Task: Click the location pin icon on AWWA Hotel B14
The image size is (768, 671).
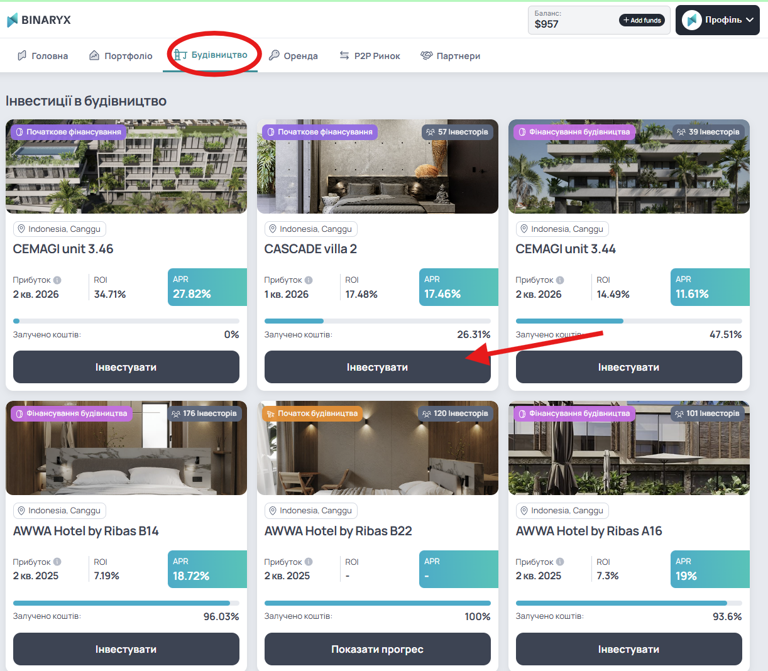Action: (21, 510)
